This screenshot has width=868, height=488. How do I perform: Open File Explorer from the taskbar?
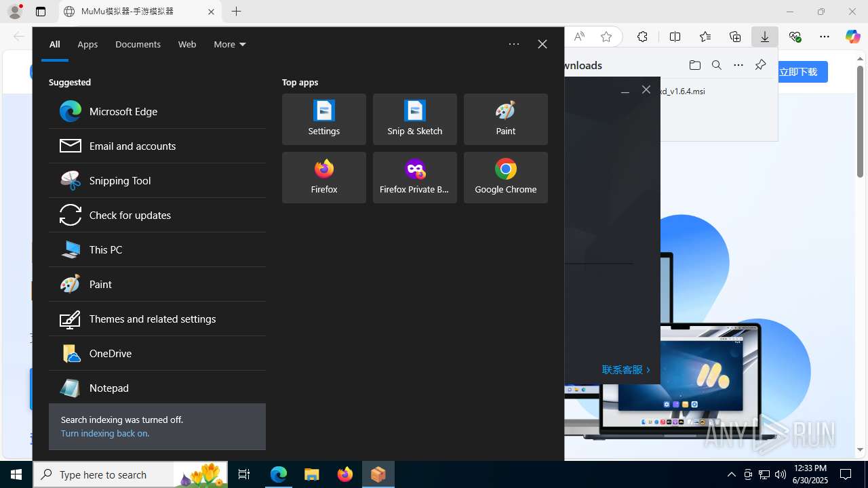pyautogui.click(x=312, y=474)
